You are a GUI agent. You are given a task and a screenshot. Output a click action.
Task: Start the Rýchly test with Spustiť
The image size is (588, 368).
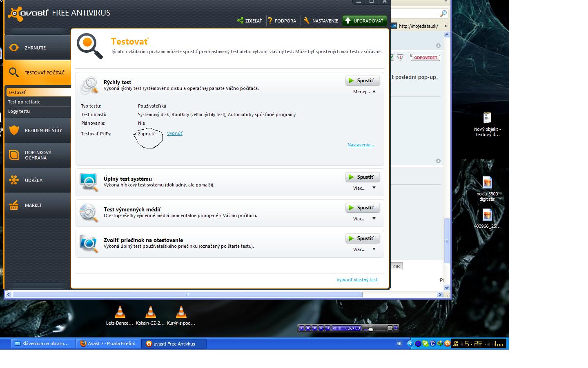(x=363, y=81)
